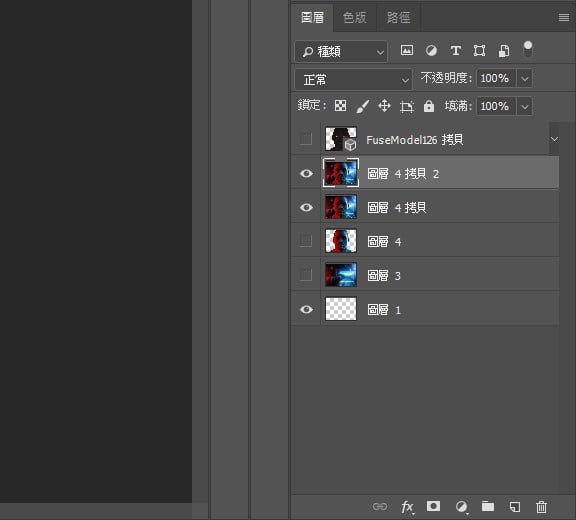Filter for adjustment layers icon
Image resolution: width=576 pixels, height=520 pixels.
431,50
